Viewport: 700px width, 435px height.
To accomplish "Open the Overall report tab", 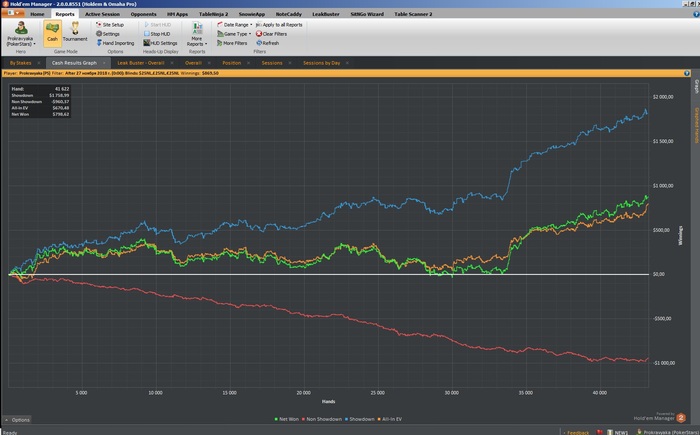I will (x=193, y=63).
